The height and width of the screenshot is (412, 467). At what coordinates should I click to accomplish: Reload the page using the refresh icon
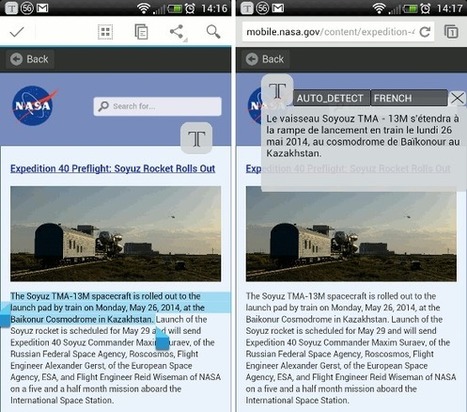click(x=425, y=32)
